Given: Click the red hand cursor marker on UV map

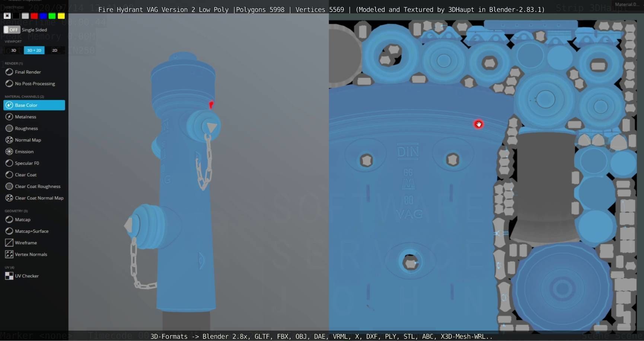Looking at the screenshot, I should [478, 124].
